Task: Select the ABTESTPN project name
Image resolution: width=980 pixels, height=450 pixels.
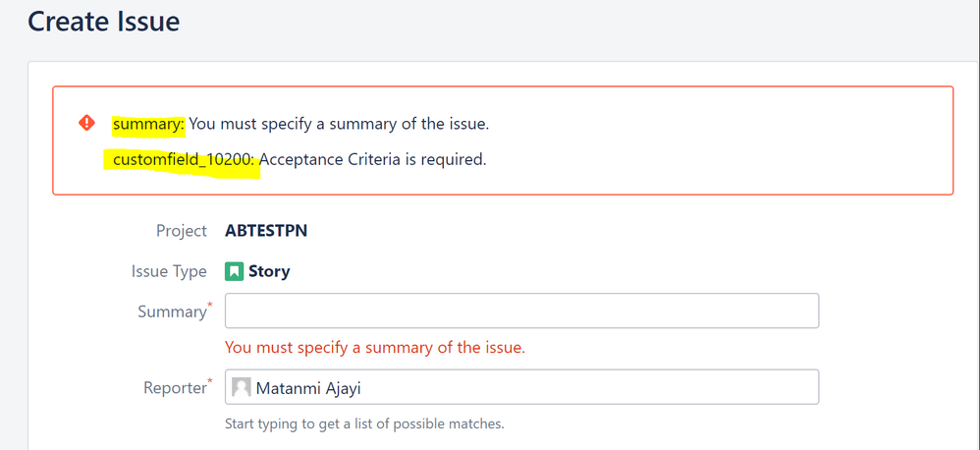Action: point(266,231)
